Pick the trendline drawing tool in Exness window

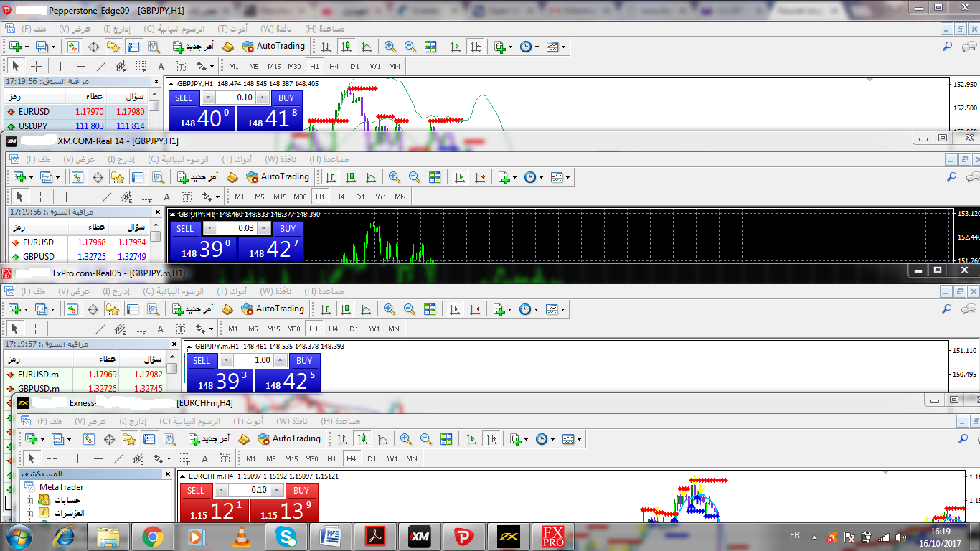(x=118, y=458)
